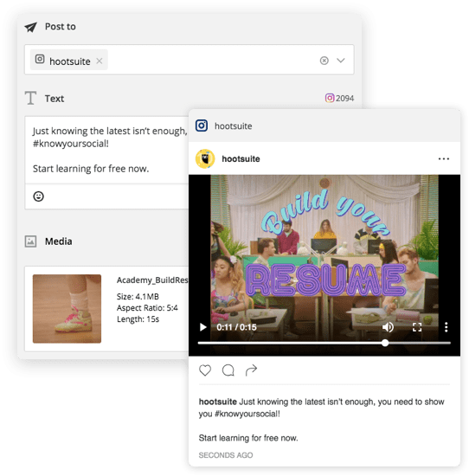
Task: Open the hootsuite profile avatar
Action: (205, 158)
